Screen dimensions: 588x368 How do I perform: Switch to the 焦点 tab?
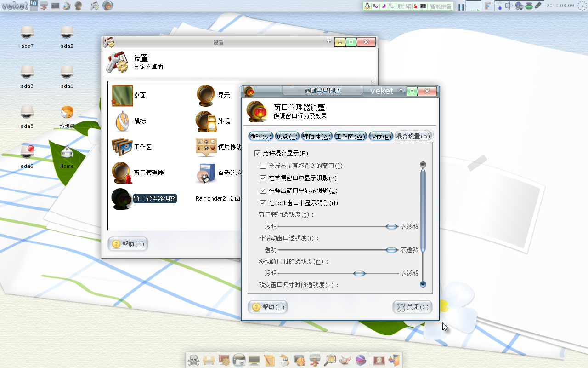[x=288, y=136]
